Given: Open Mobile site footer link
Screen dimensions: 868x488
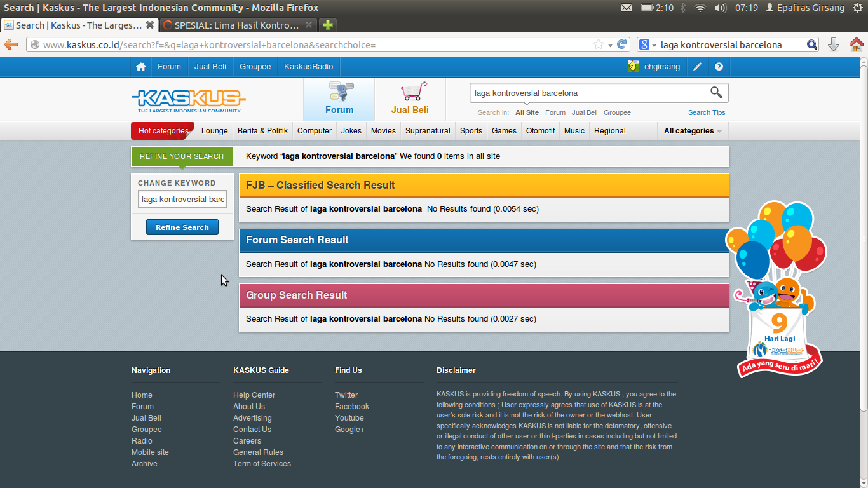Looking at the screenshot, I should click(x=150, y=452).
